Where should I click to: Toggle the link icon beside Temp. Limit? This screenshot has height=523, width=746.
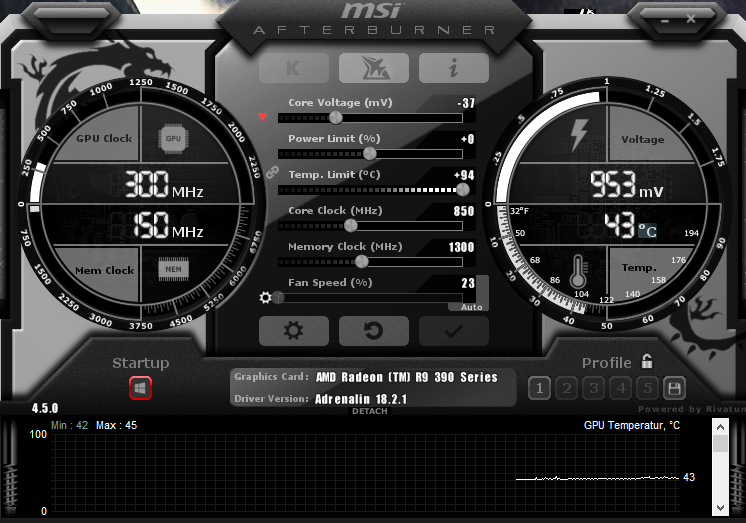click(x=272, y=172)
